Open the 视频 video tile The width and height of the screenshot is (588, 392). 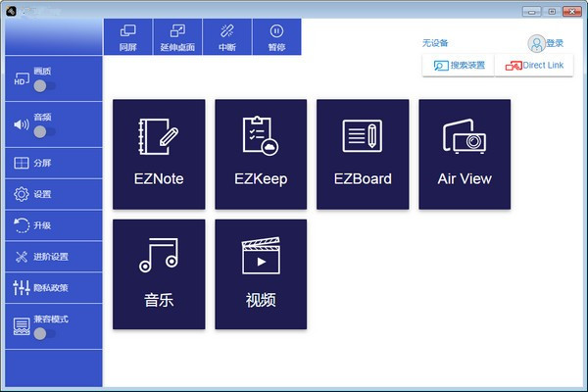(x=261, y=273)
